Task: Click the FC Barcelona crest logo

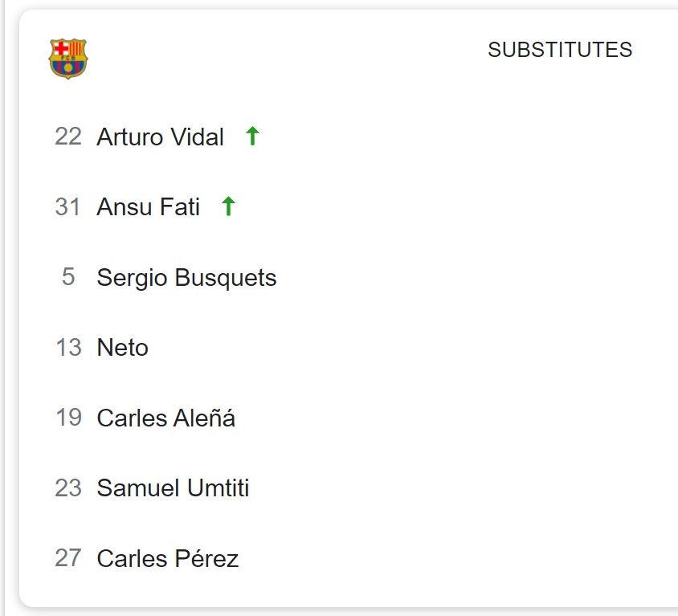Action: [x=68, y=59]
